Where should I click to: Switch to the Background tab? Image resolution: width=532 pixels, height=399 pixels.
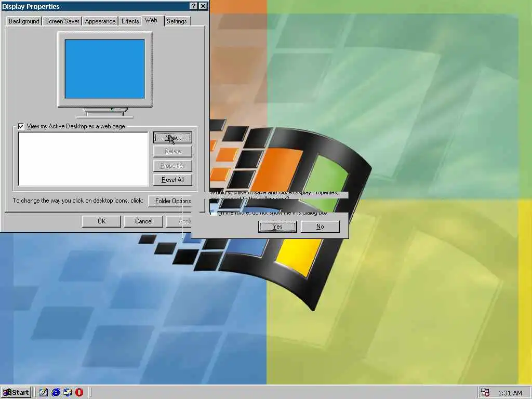[x=24, y=21]
